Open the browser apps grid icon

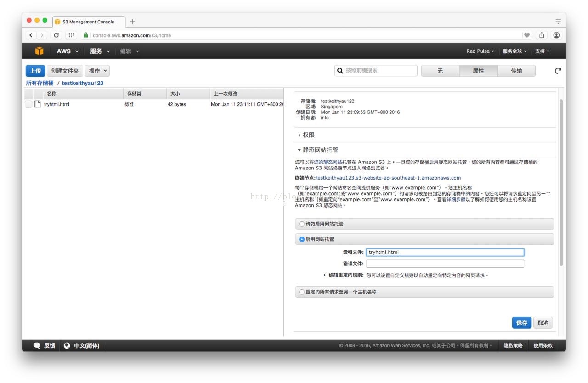(71, 35)
